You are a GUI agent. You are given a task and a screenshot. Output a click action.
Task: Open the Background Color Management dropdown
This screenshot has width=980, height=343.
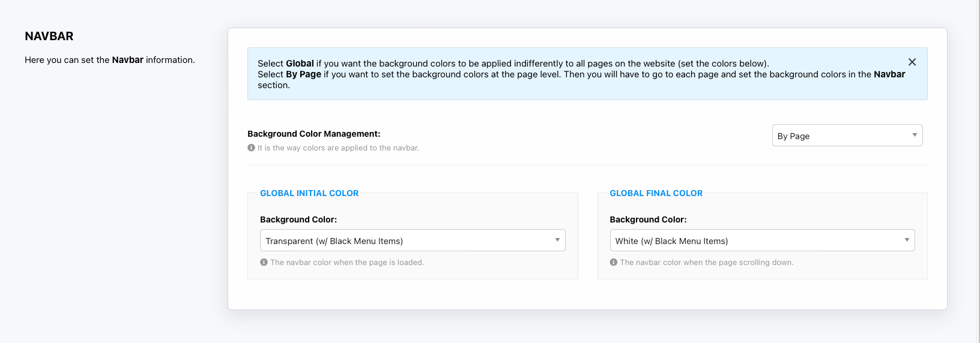point(841,136)
